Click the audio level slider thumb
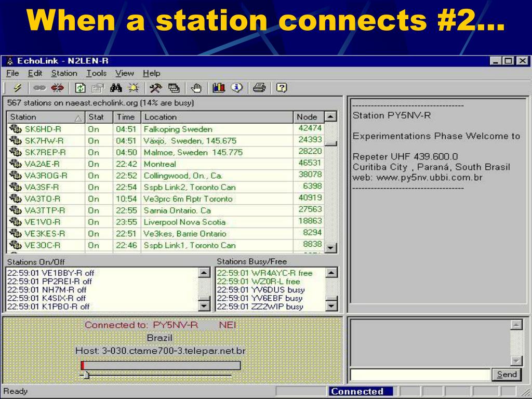 coord(86,375)
